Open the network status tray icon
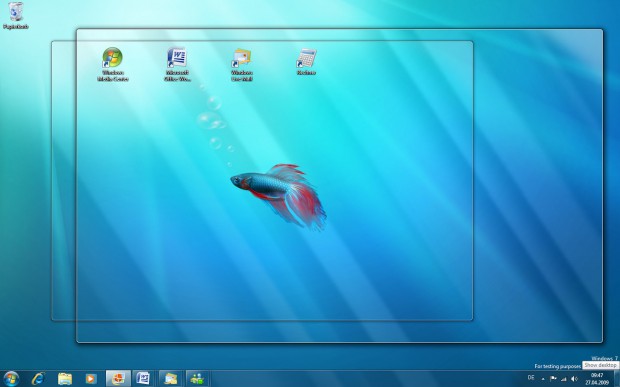The width and height of the screenshot is (620, 387). 564,379
